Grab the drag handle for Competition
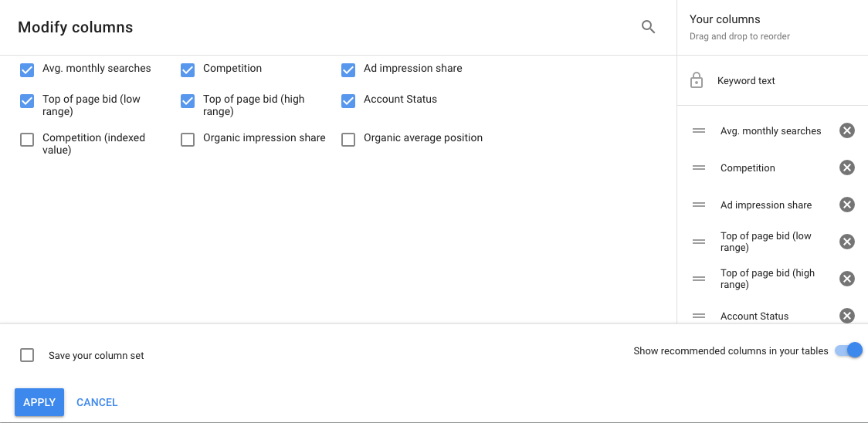This screenshot has height=423, width=868. (699, 168)
